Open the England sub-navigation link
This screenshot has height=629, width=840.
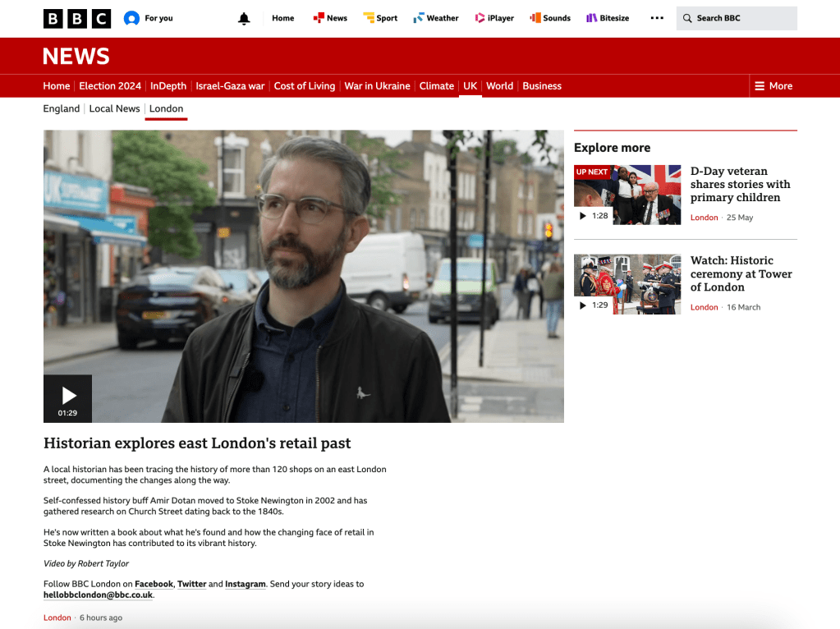tap(62, 108)
